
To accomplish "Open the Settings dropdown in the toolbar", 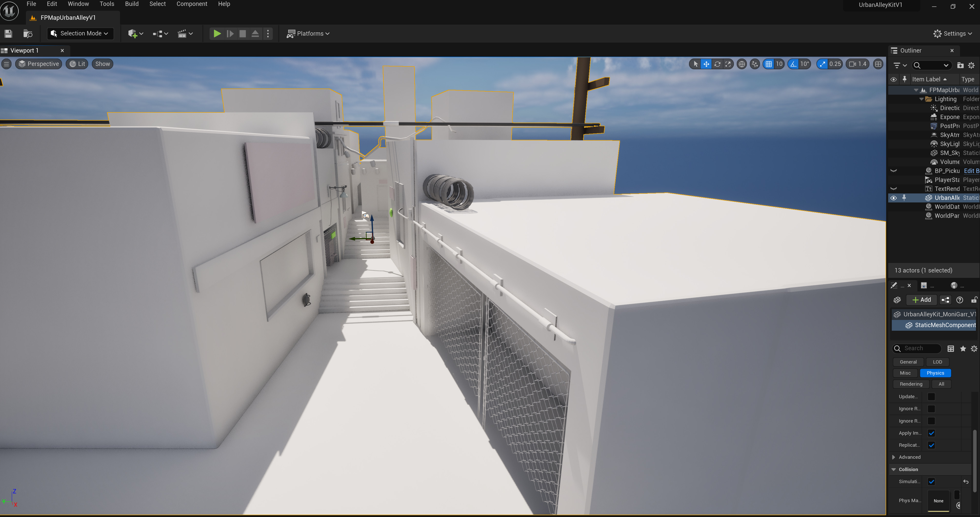I will (x=953, y=34).
